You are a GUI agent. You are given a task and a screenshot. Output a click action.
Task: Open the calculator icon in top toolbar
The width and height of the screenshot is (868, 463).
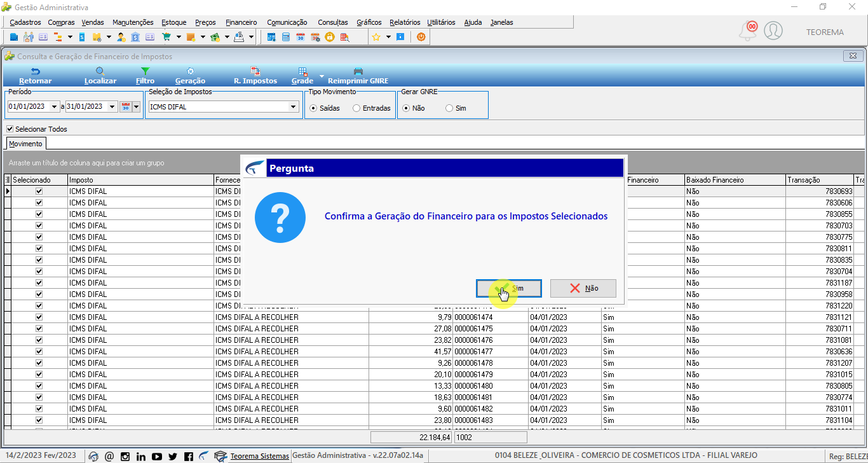click(286, 37)
